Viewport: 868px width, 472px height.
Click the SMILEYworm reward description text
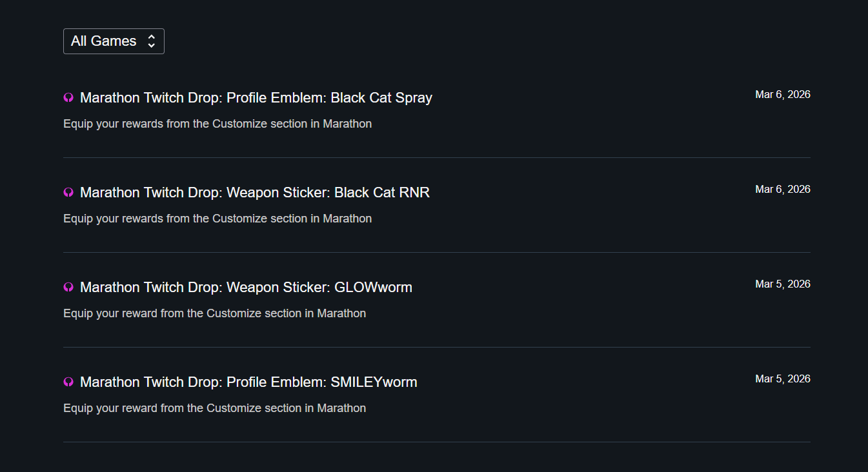pos(214,408)
